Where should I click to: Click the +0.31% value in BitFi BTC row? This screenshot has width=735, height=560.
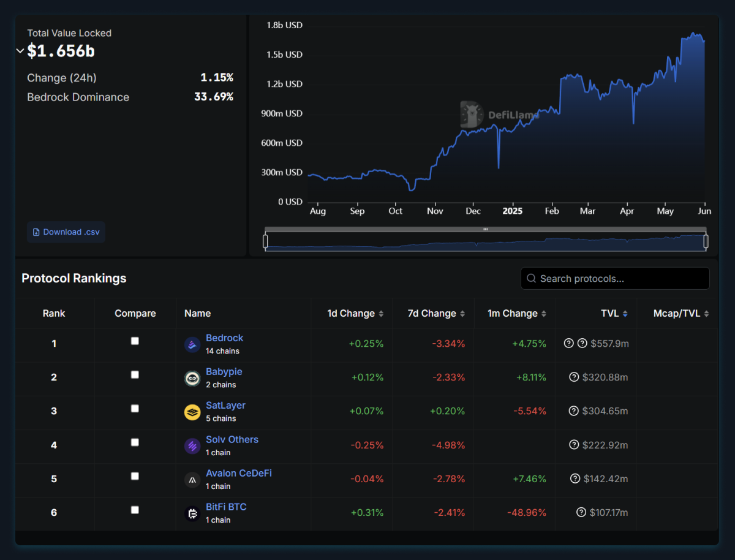click(x=367, y=512)
